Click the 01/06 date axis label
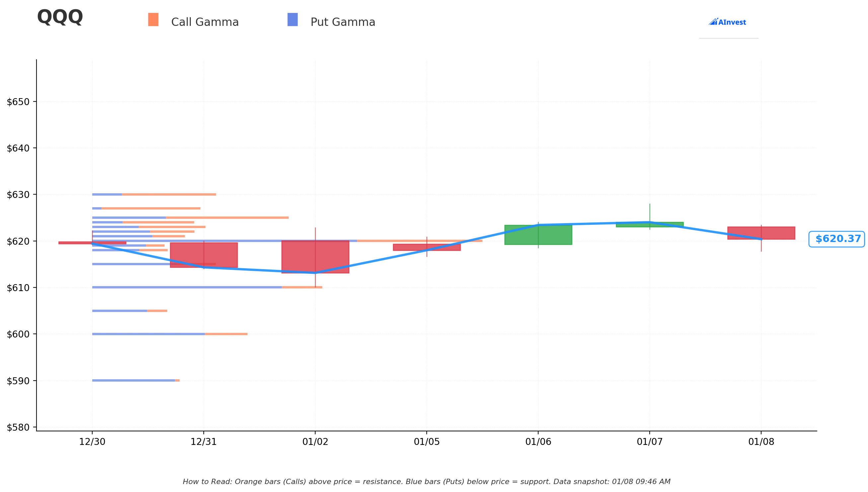 (538, 442)
